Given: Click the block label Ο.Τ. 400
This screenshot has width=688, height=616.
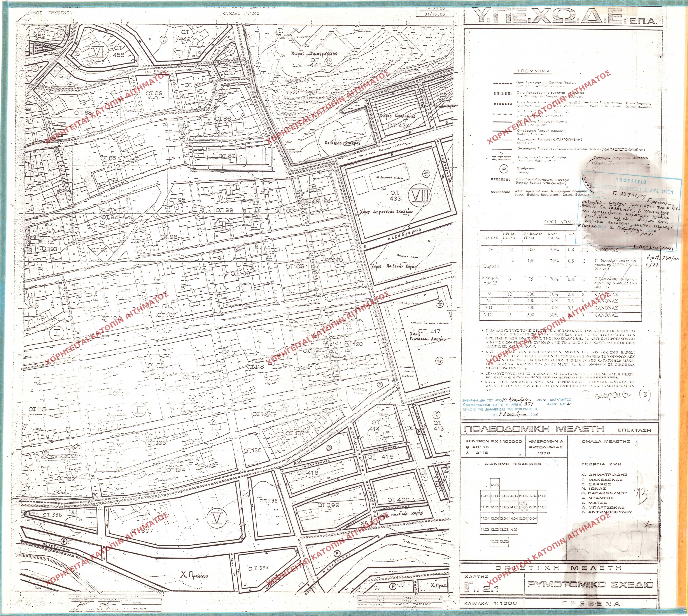Looking at the screenshot, I should (398, 500).
